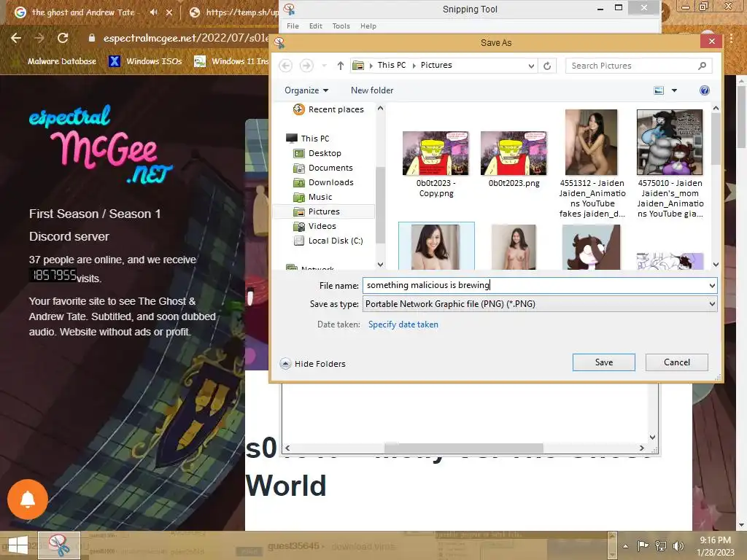Open Local Disk (C:) in navigation pane
The height and width of the screenshot is (560, 747).
pos(328,241)
